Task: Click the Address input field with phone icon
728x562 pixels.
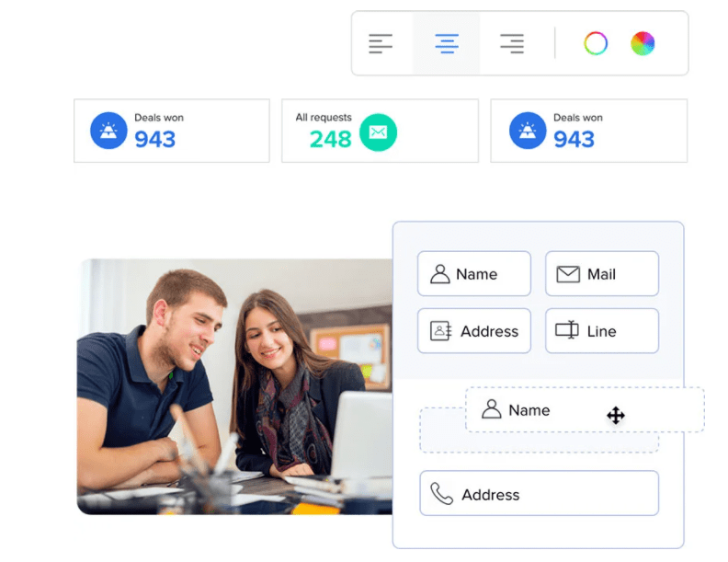Action: pyautogui.click(x=539, y=493)
